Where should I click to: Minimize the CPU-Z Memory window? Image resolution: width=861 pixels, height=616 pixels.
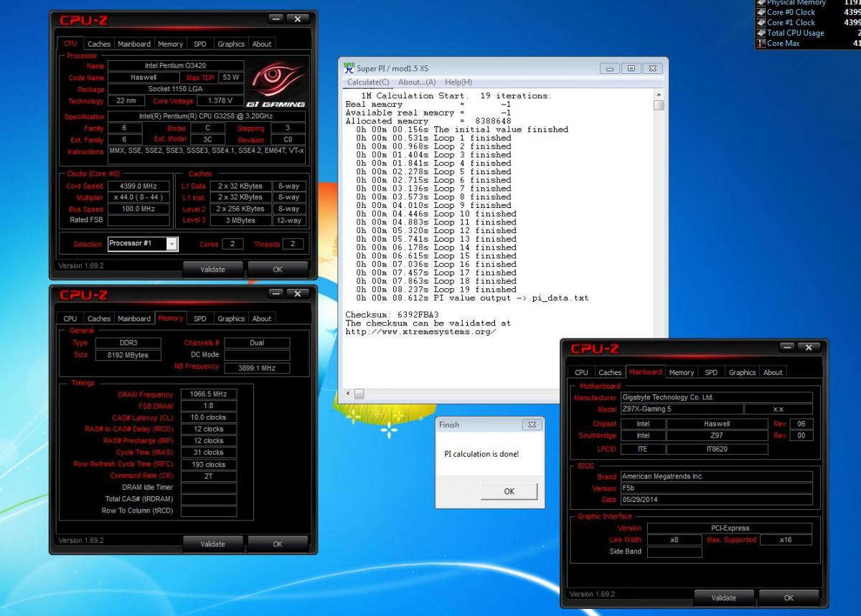coord(276,293)
